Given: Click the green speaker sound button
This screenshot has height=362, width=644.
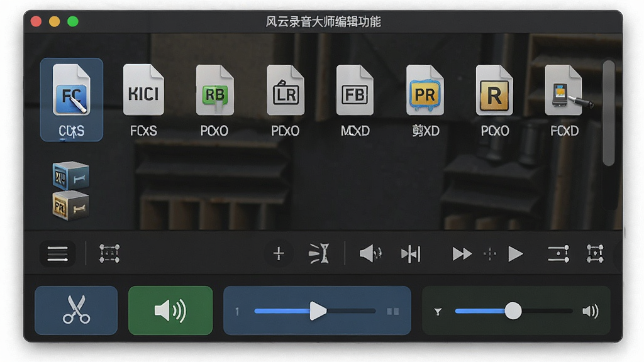Looking at the screenshot, I should coord(170,310).
